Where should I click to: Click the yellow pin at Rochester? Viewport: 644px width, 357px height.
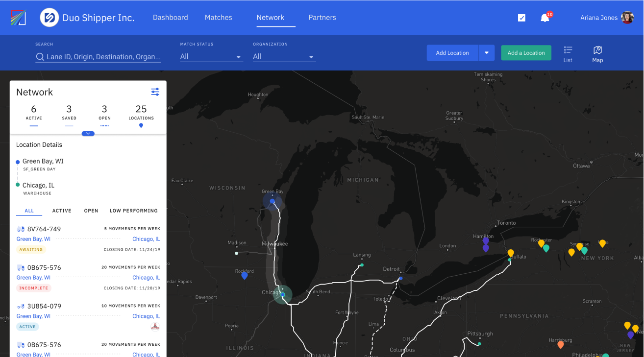541,243
